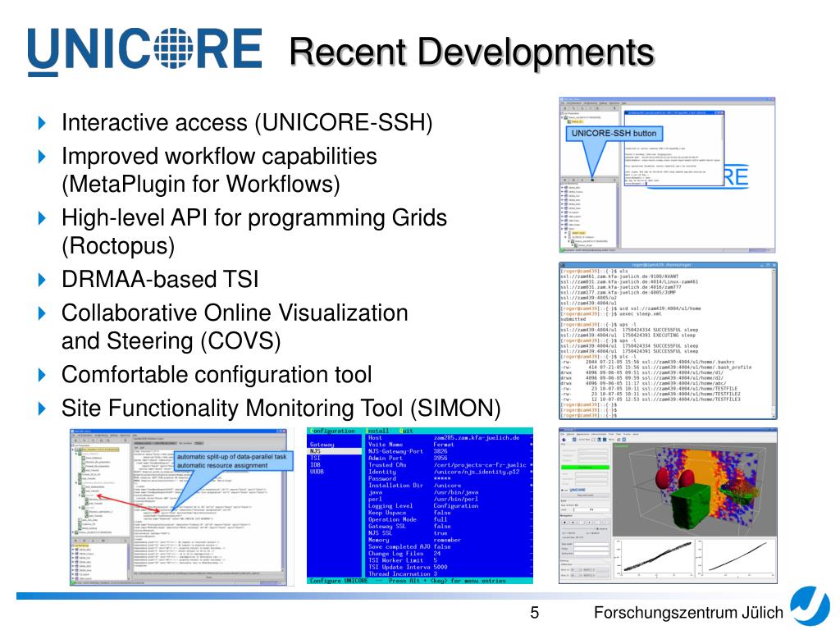Image resolution: width=840 pixels, height=630 pixels.
Task: Click the Thread Incarnation row label
Action: 399,573
